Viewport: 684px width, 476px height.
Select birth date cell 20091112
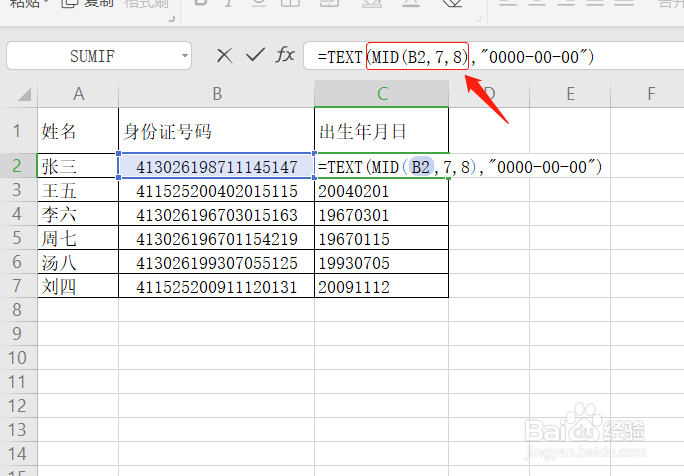click(382, 286)
